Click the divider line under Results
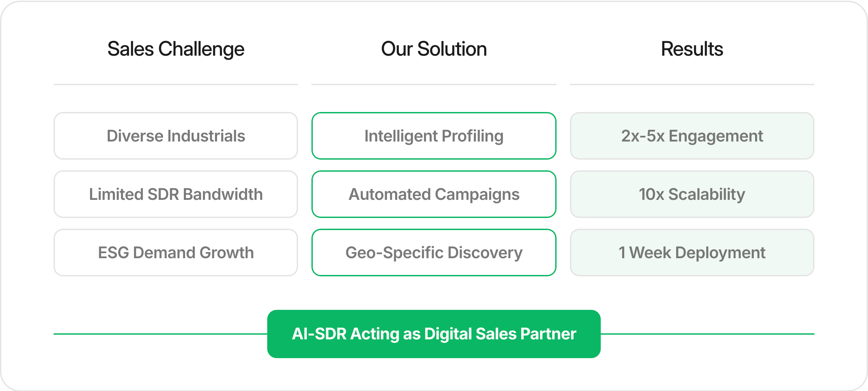868x391 pixels. point(692,85)
